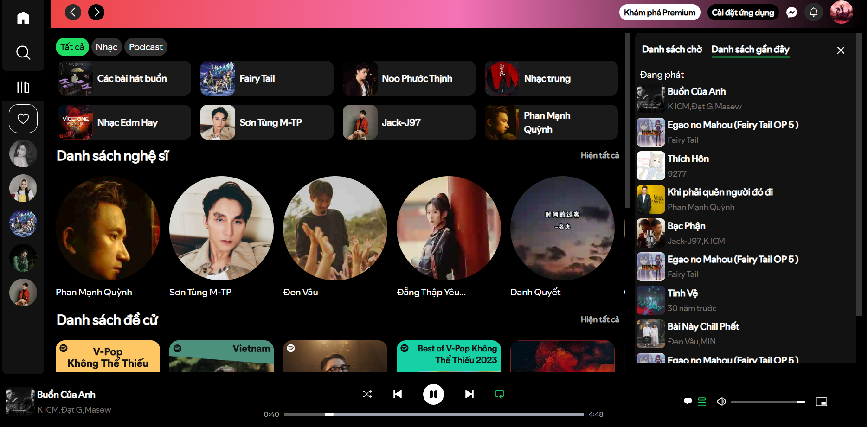Play Bài Này Chill Phết track
This screenshot has width=868, height=427.
(x=746, y=334)
